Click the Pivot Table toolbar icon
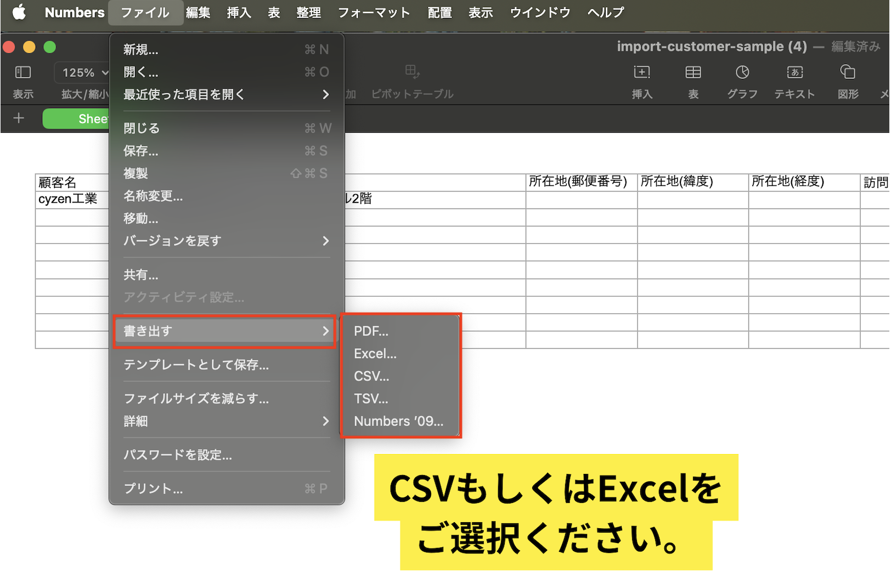Viewport: 891px width, 588px height. point(412,72)
